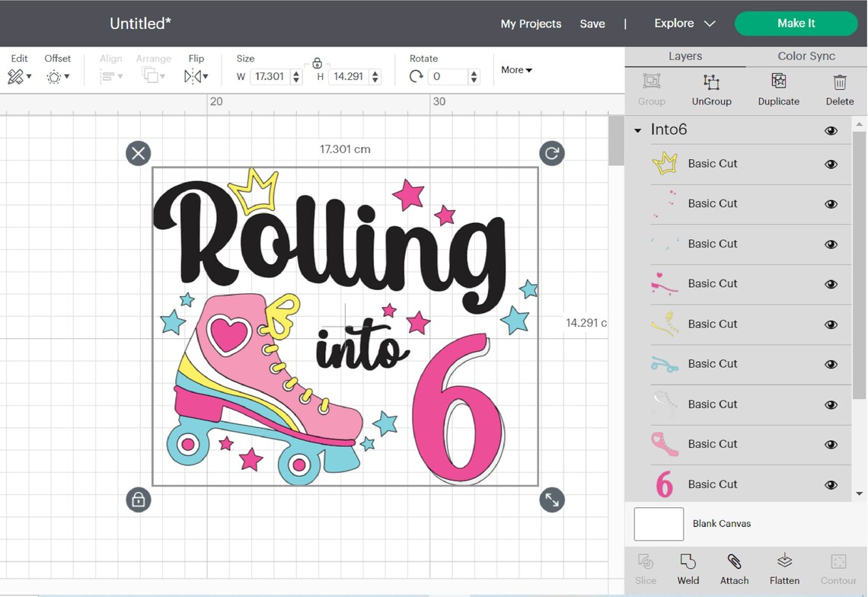Toggle visibility of the yellow crown layer
The height and width of the screenshot is (597, 868).
[831, 164]
